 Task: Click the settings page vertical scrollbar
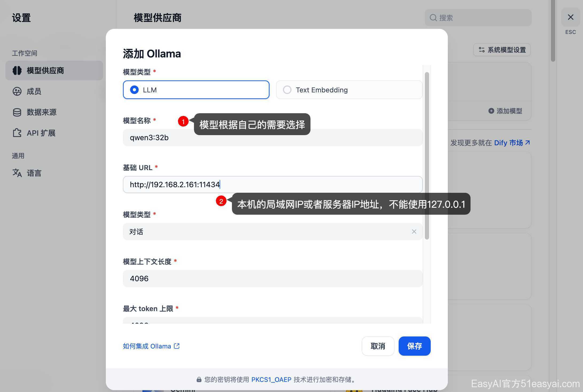coord(553,31)
